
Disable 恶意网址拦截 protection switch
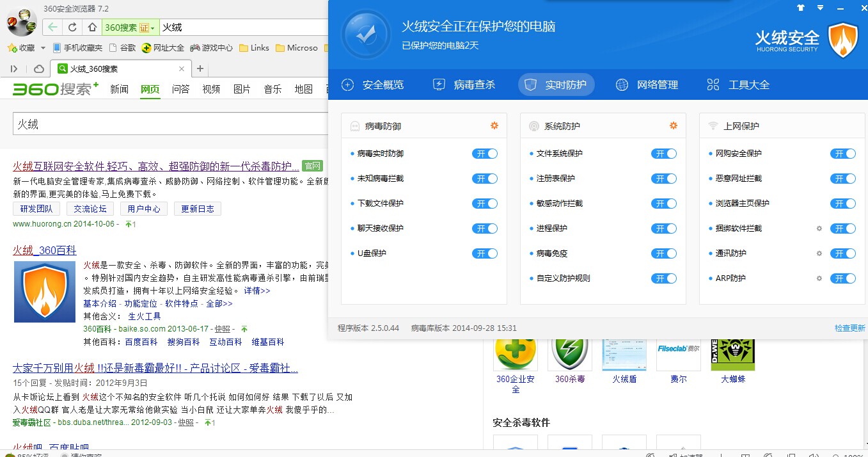coord(842,179)
